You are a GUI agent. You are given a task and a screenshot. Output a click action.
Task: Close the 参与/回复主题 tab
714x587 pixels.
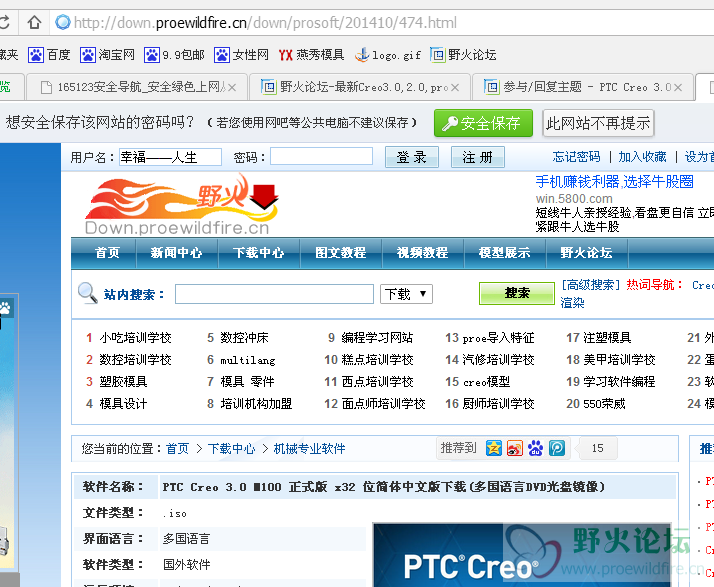tap(678, 87)
